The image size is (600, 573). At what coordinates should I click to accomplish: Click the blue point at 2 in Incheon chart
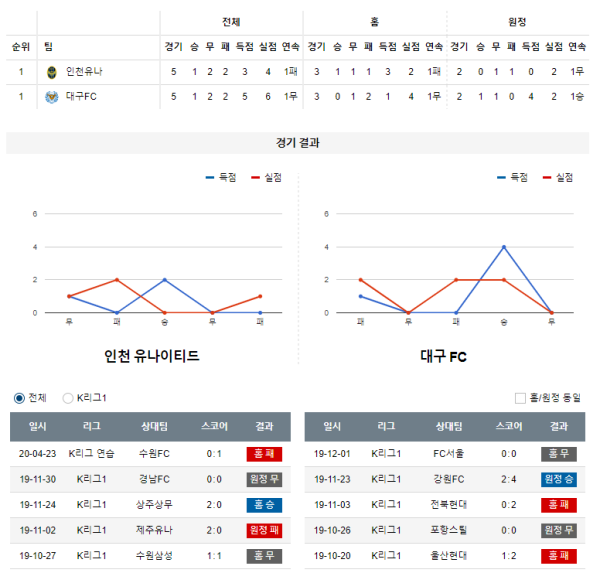coord(165,280)
